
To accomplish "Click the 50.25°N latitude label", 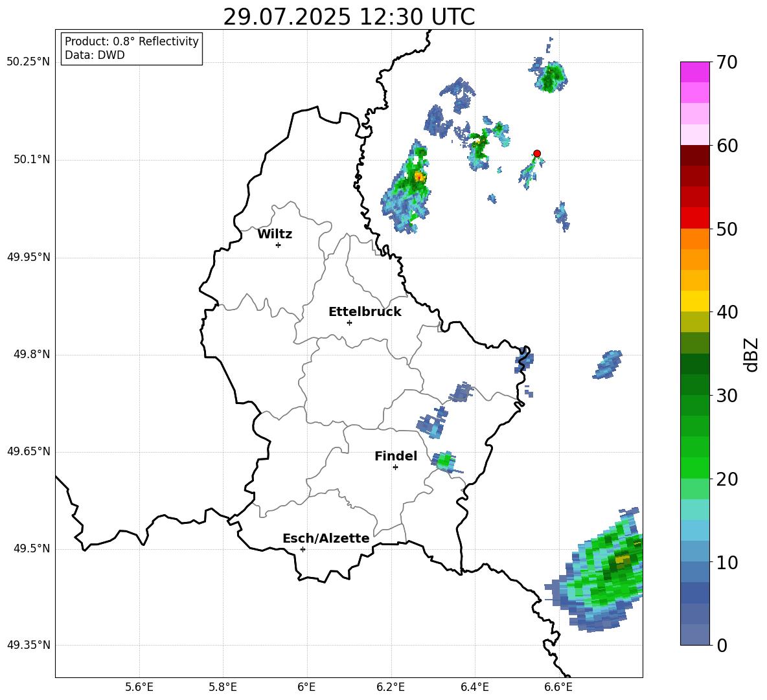I will (x=28, y=62).
